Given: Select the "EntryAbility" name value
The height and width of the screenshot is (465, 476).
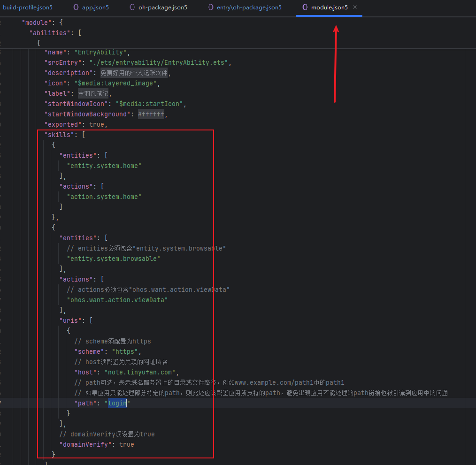Looking at the screenshot, I should coord(100,52).
